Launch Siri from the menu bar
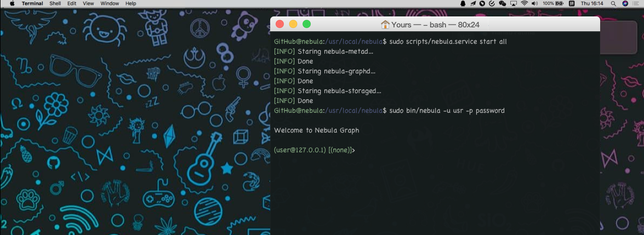This screenshot has height=235, width=644. coord(625,3)
